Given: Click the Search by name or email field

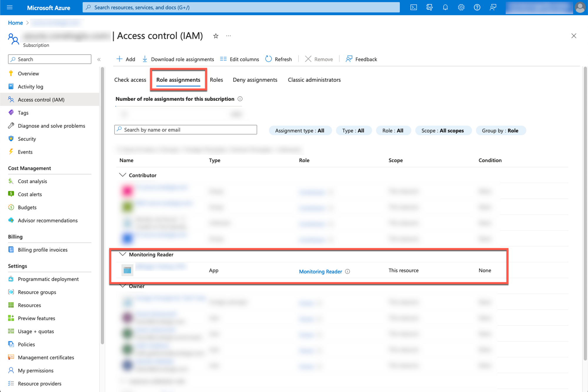Looking at the screenshot, I should (186, 130).
